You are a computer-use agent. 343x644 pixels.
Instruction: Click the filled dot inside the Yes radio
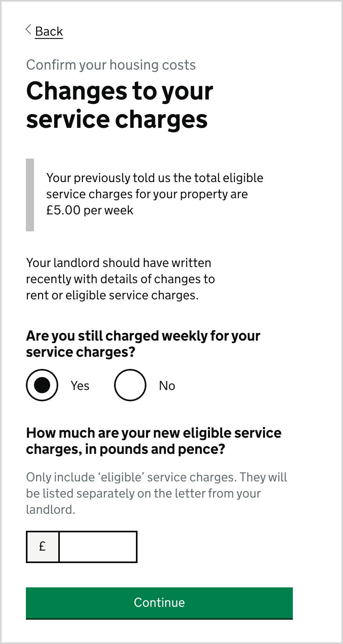[42, 385]
